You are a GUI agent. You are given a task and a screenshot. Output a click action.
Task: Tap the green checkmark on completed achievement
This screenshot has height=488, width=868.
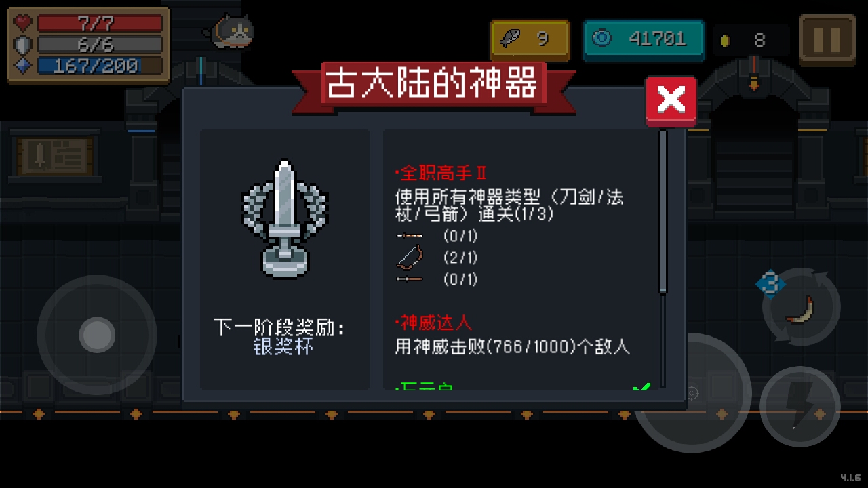coord(642,388)
